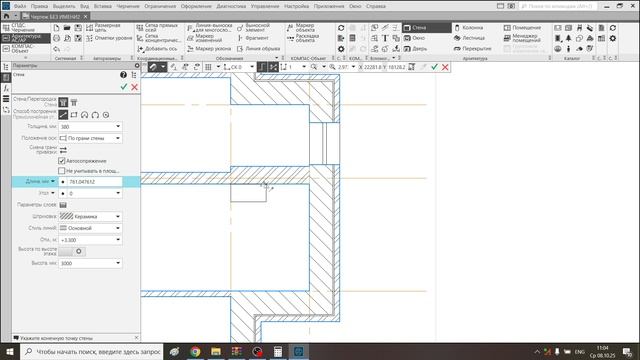Cancel wall command with red X in panel
This screenshot has width=640, height=360.
point(134,87)
